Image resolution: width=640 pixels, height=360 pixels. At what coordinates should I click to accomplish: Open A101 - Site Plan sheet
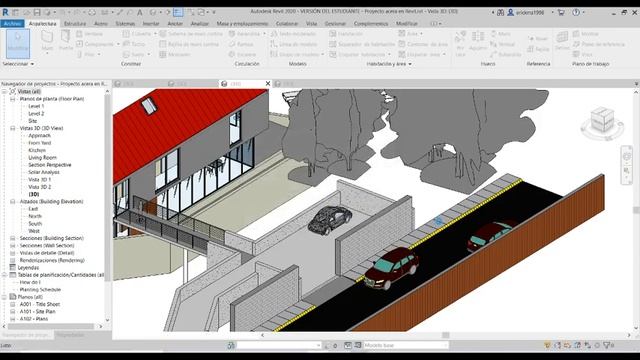[x=38, y=311]
